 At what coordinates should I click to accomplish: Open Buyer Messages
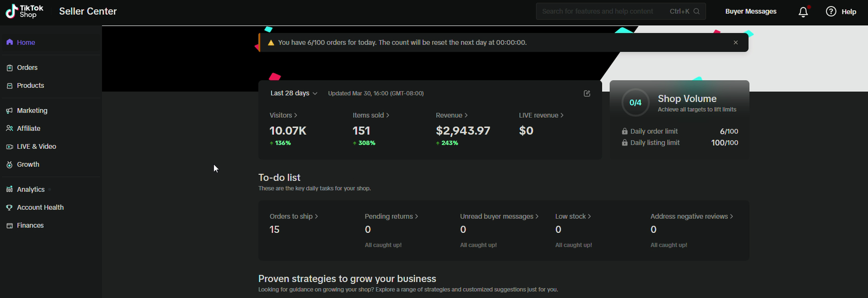[750, 11]
